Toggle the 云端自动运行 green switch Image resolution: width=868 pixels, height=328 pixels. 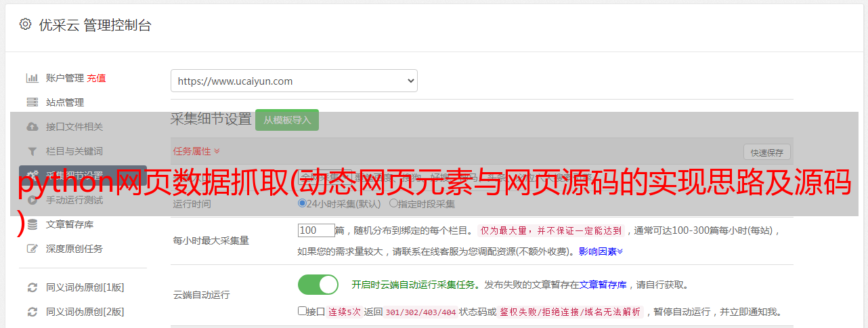[x=318, y=285]
